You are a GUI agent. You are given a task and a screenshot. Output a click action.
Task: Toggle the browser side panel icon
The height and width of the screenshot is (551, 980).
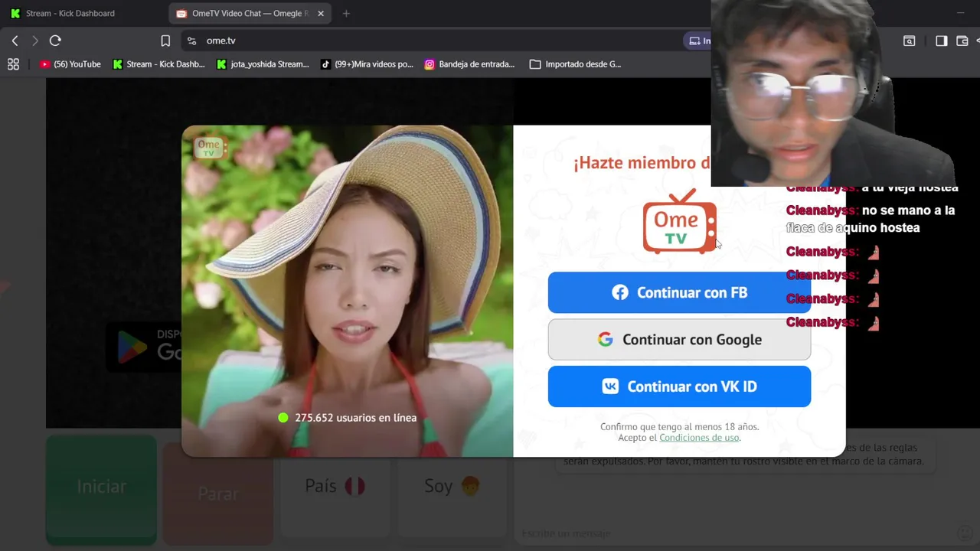[941, 41]
